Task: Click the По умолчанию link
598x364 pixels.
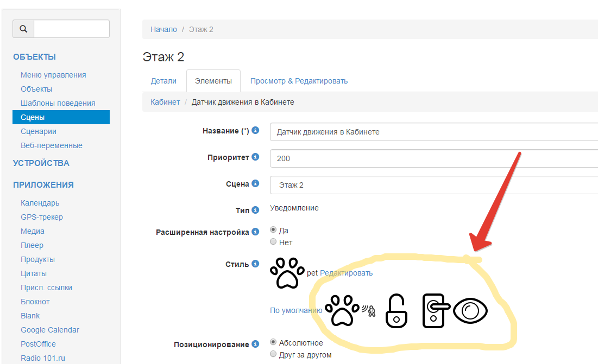Action: click(296, 310)
